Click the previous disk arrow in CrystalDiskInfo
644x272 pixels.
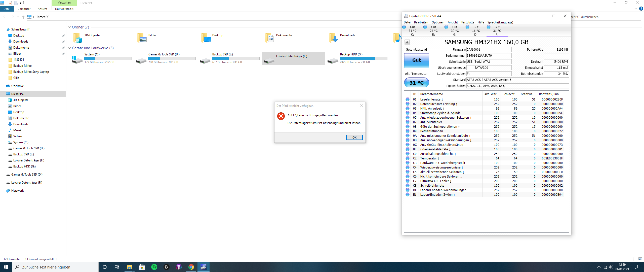pyautogui.click(x=407, y=42)
